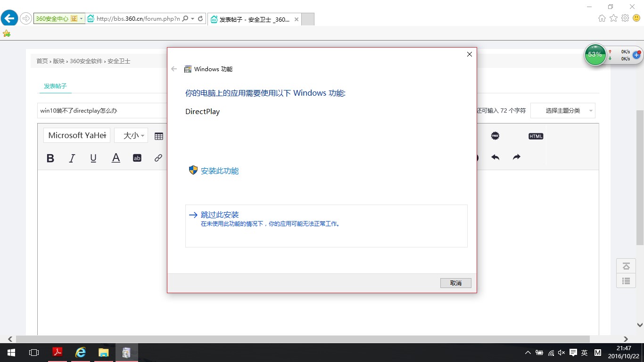Toggle Underline formatting in the editor
Viewport: 644px width, 362px height.
tap(93, 158)
